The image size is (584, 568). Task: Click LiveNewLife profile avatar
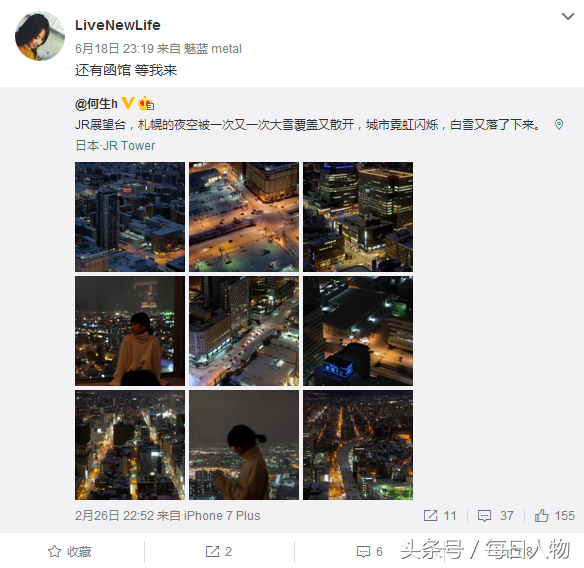click(39, 36)
